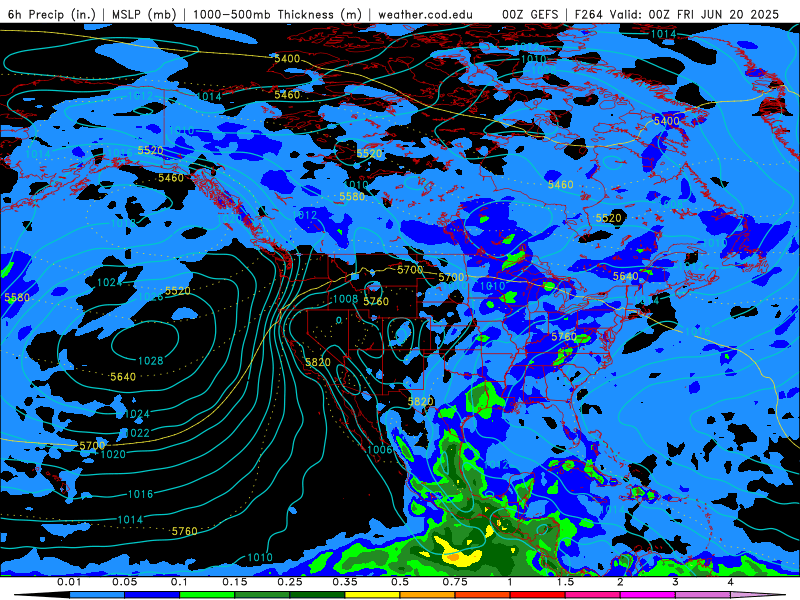Screen dimensions: 800x600
Task: Click the 5400 thickness label at top center
Action: pos(287,59)
